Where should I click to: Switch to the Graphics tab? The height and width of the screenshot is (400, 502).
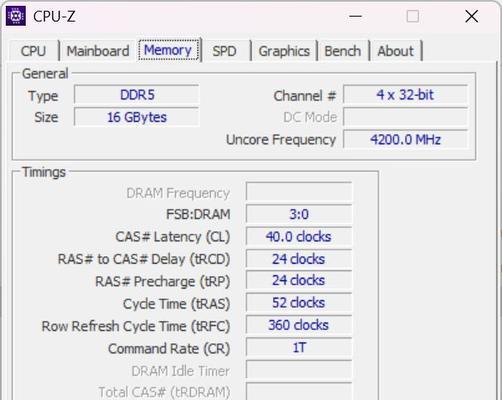point(284,51)
